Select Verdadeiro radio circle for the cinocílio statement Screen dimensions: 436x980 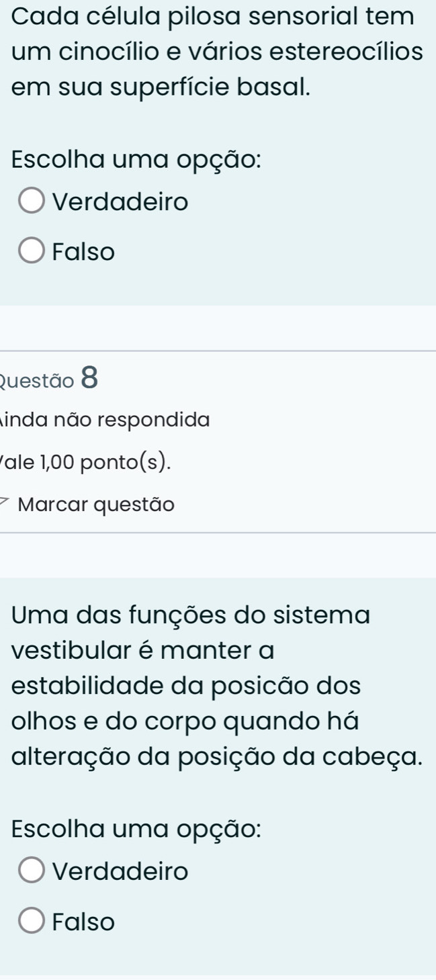[x=32, y=201]
